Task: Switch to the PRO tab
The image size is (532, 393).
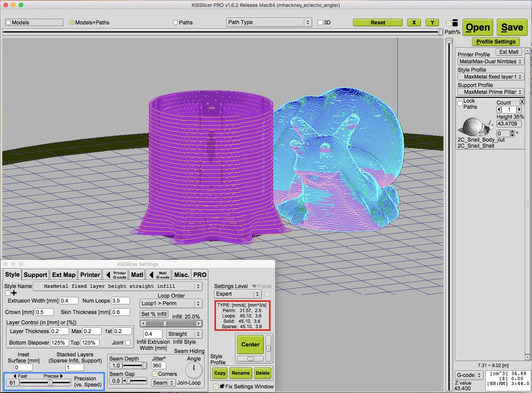Action: (200, 275)
